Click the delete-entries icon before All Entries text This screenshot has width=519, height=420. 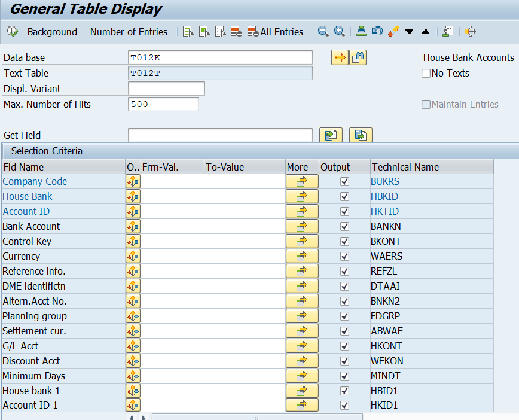[x=253, y=32]
